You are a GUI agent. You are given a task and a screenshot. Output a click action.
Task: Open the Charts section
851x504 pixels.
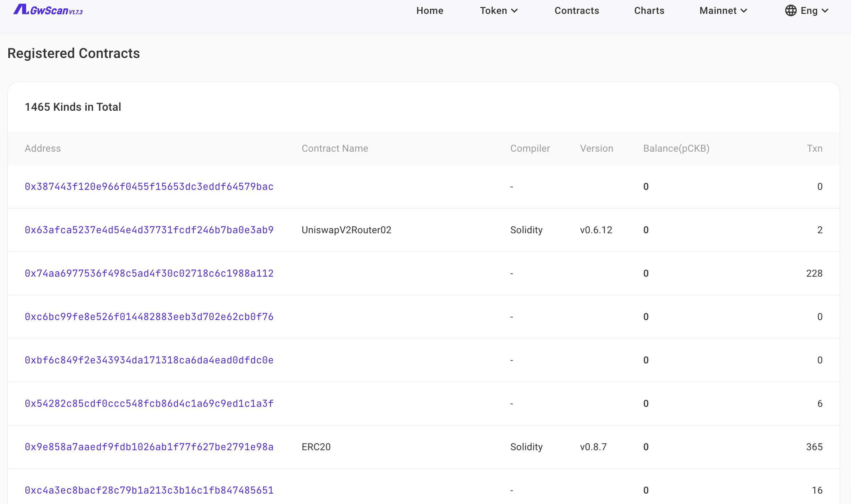coord(649,10)
